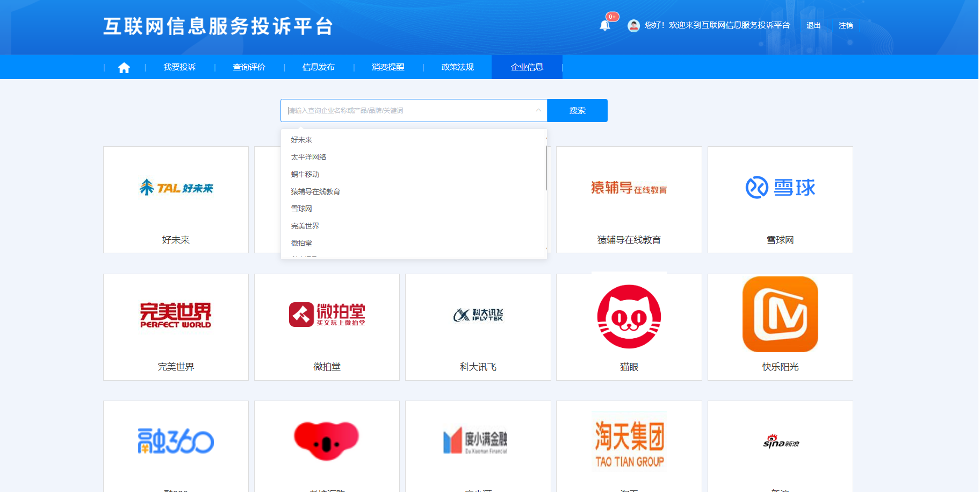980x492 pixels.
Task: Click the 注销 link
Action: pyautogui.click(x=846, y=25)
